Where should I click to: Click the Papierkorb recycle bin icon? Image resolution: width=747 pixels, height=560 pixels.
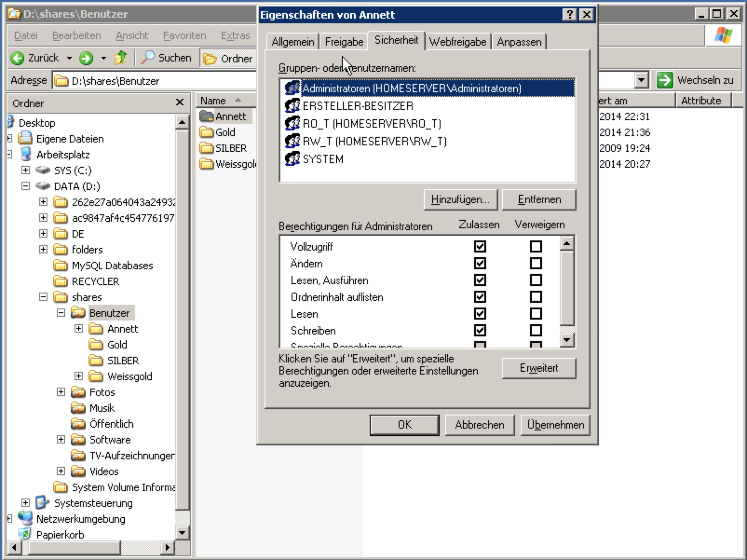25,534
